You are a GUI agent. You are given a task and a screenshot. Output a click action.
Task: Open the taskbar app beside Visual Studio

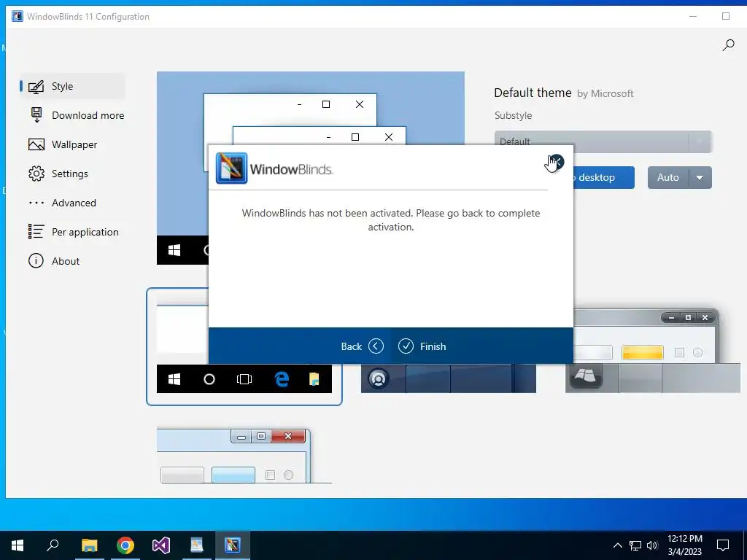tap(197, 545)
